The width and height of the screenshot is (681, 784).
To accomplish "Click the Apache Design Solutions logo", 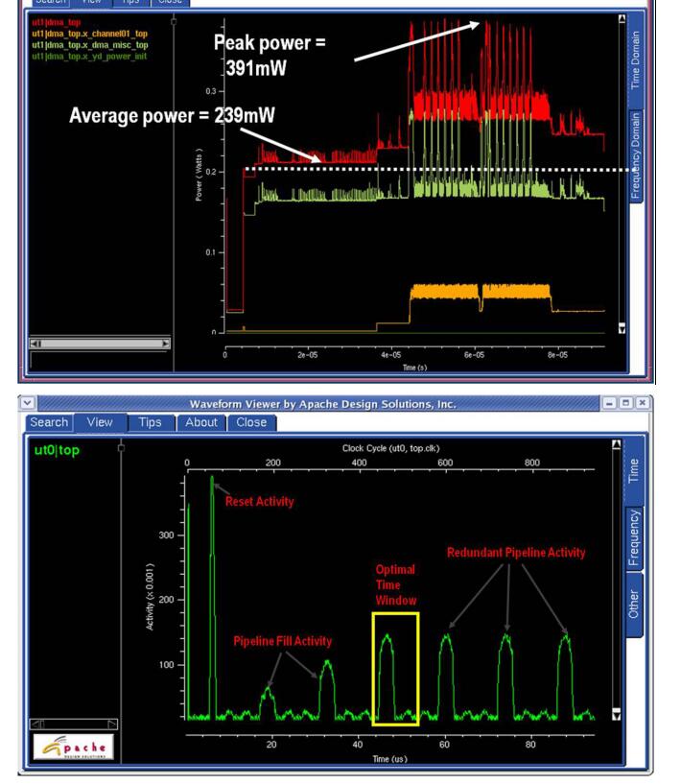I will click(x=72, y=746).
